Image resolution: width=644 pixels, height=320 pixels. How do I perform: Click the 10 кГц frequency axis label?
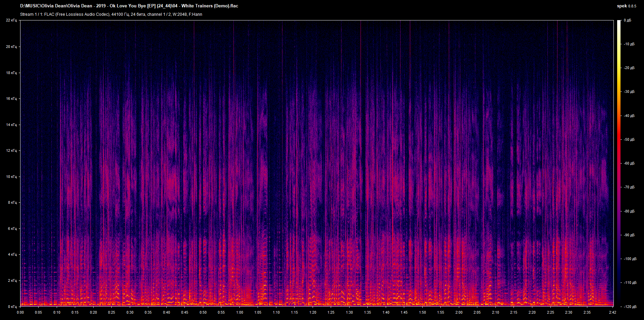pos(11,177)
